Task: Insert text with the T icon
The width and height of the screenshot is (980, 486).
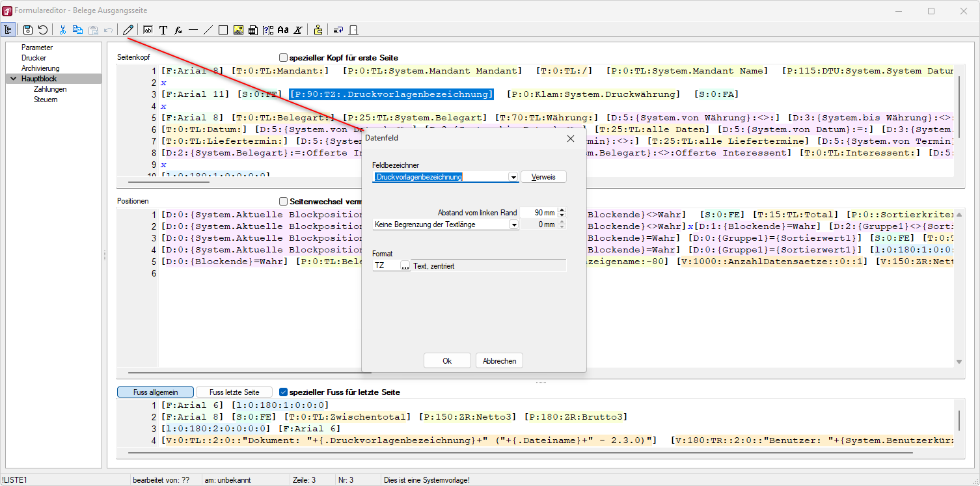Action: point(163,29)
